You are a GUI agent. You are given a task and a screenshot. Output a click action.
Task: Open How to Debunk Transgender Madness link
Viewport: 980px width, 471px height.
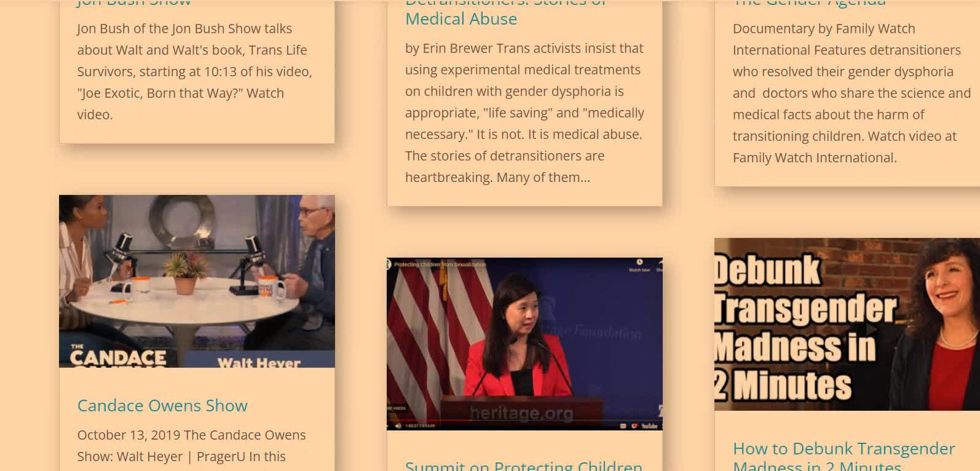[844, 457]
